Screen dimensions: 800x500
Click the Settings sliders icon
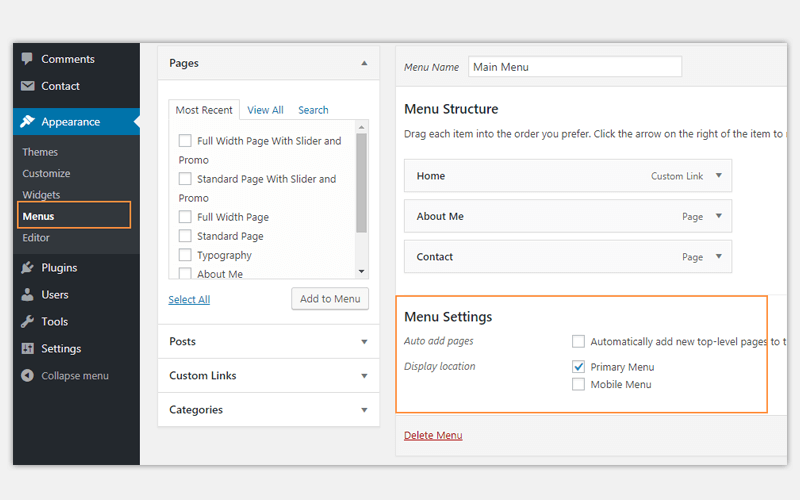27,349
